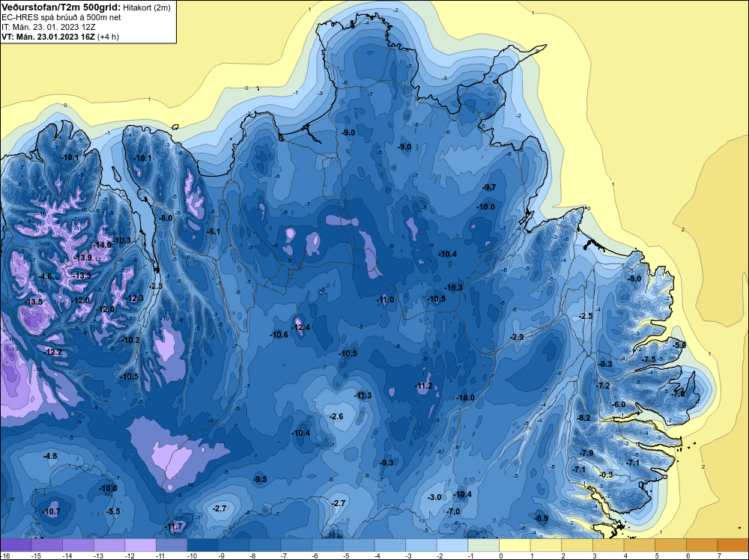Viewport: 749px width, 560px height.
Task: Click the '-13.5' temperature value on the map
Action: pyautogui.click(x=34, y=302)
